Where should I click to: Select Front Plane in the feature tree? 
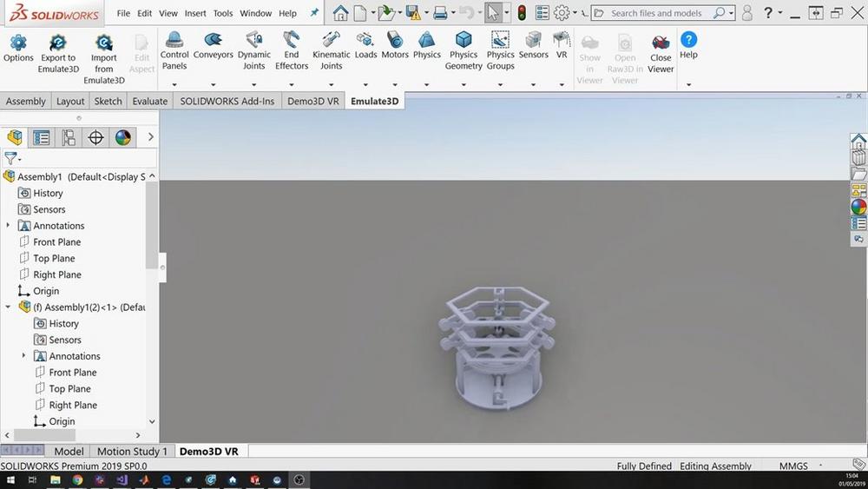pyautogui.click(x=56, y=242)
